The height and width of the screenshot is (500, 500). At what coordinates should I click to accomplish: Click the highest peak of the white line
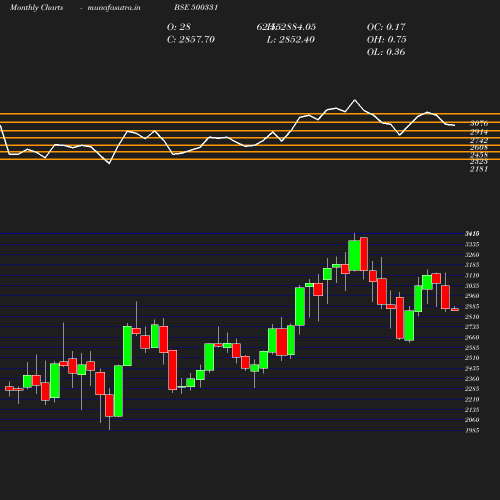pyautogui.click(x=354, y=100)
